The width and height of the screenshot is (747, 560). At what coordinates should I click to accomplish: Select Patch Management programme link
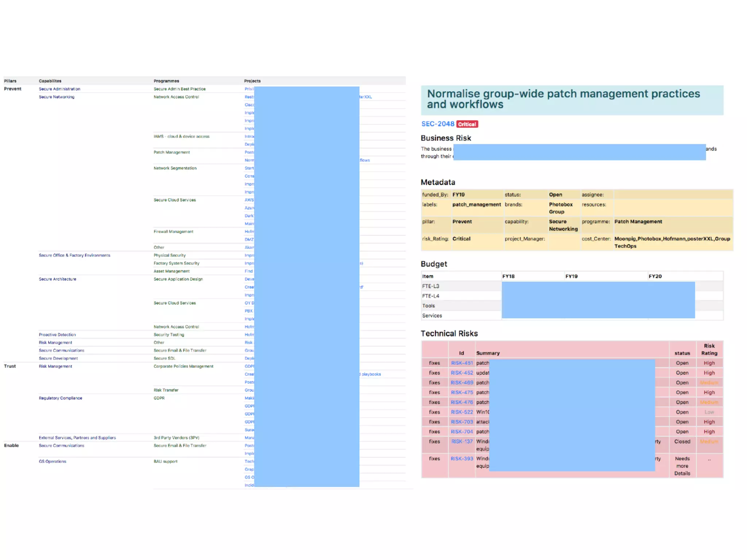tap(171, 152)
